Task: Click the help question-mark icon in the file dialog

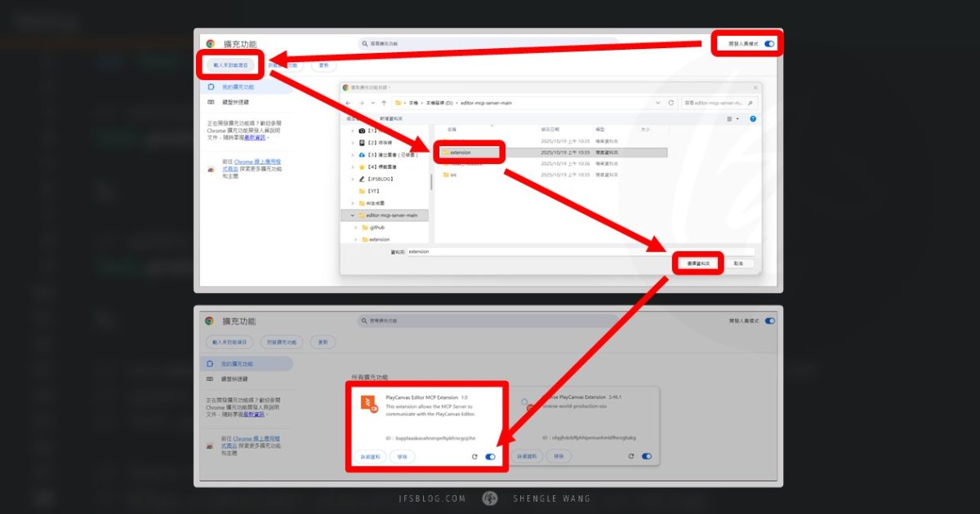Action: coord(751,118)
